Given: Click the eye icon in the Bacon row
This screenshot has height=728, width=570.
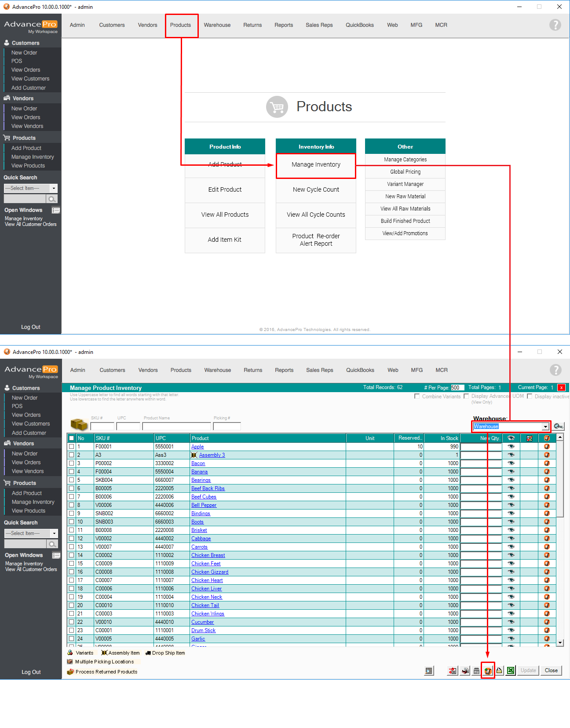Looking at the screenshot, I should tap(511, 463).
